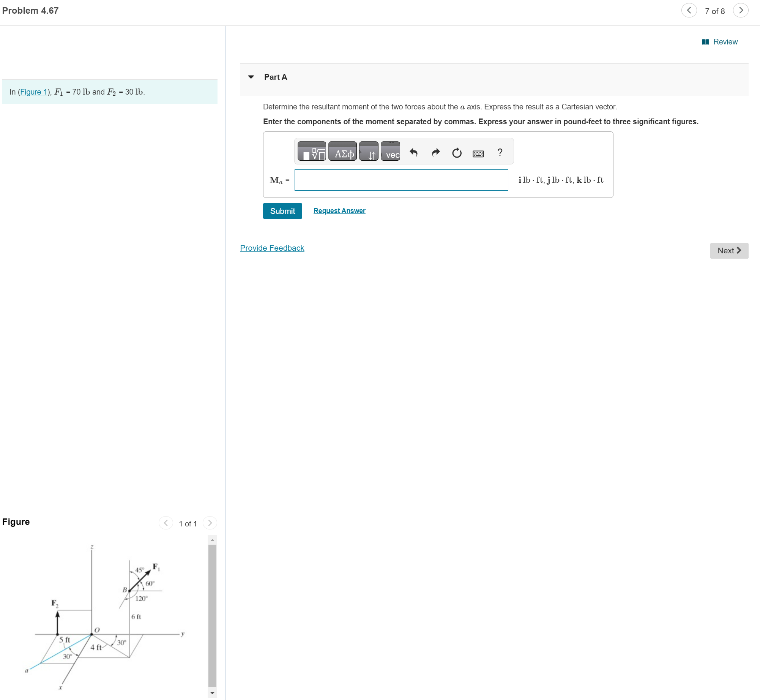Click the next figure arrow
The image size is (760, 700).
(210, 523)
